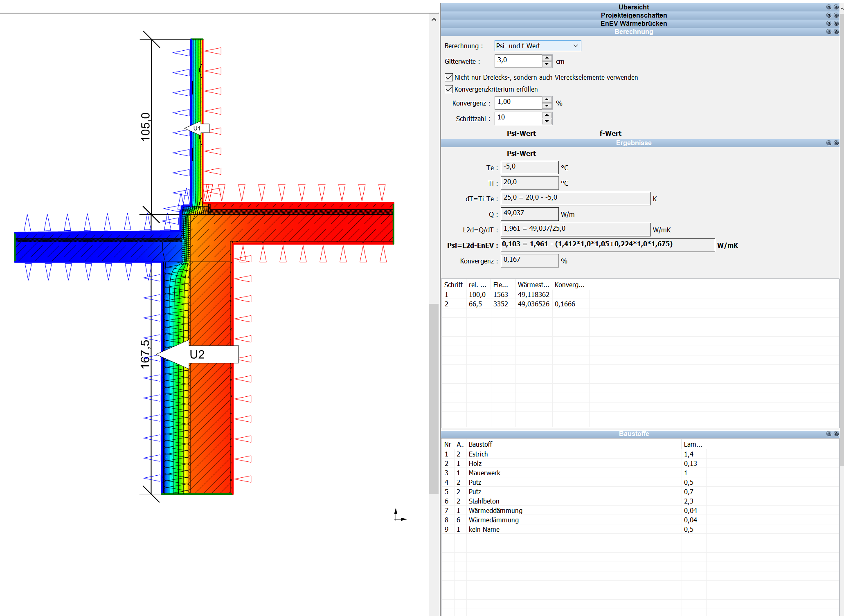
Task: Increase the Konvergenz value with the up stepper
Action: click(x=547, y=100)
